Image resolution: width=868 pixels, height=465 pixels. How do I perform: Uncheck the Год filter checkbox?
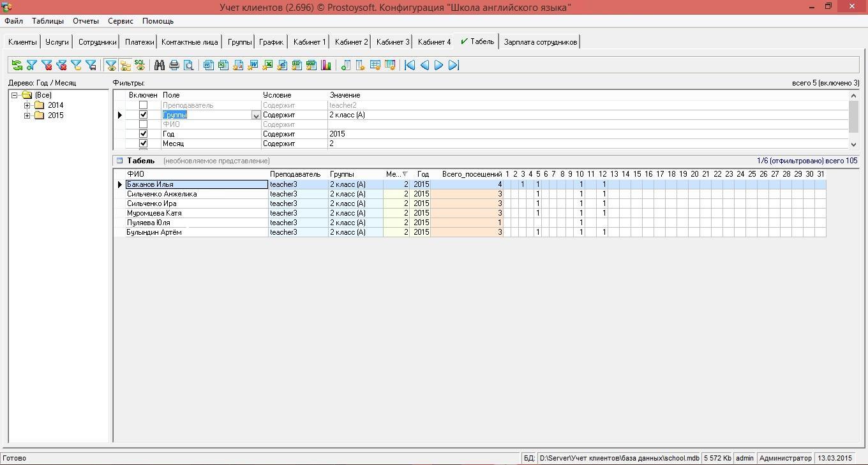tap(143, 134)
